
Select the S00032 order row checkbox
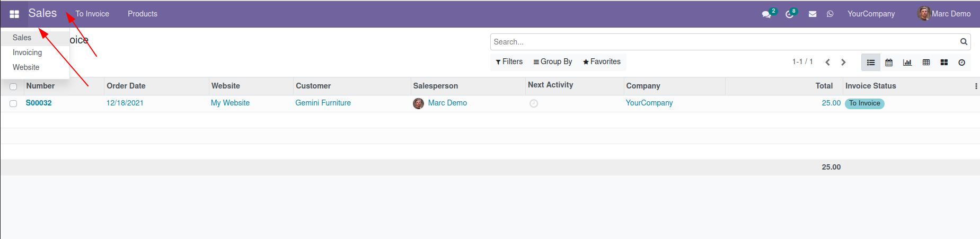(x=13, y=103)
